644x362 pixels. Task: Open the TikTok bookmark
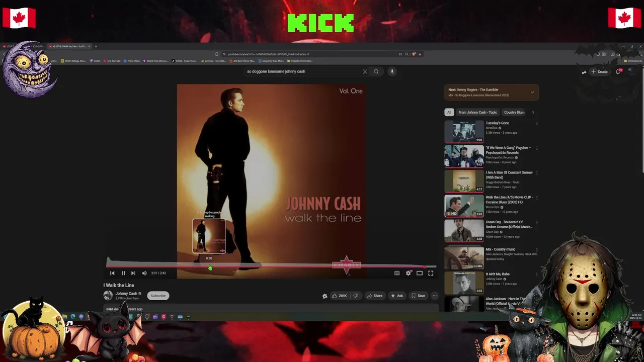click(x=184, y=61)
